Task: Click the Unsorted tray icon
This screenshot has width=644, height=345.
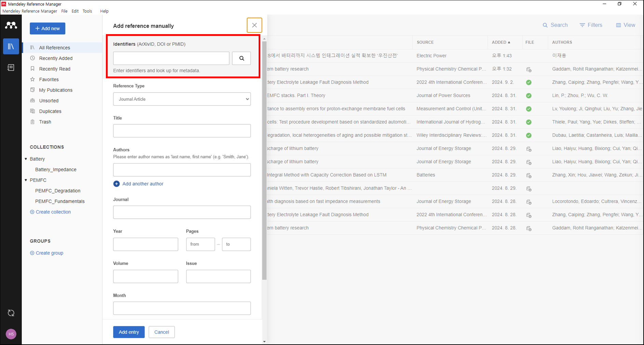Action: pyautogui.click(x=32, y=100)
